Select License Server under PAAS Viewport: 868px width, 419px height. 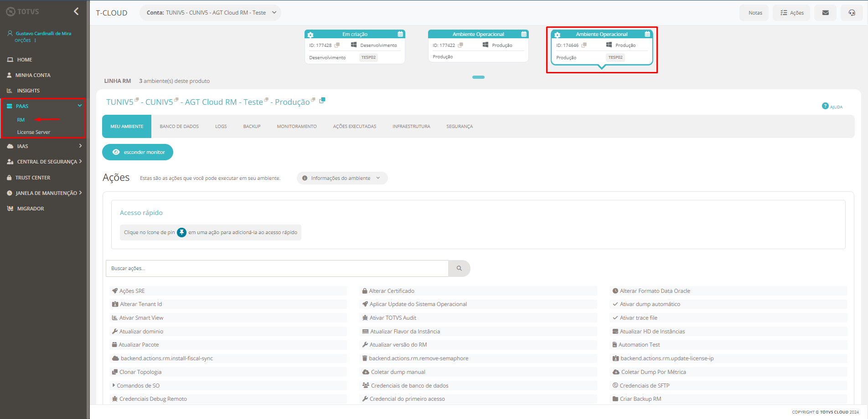pos(34,132)
